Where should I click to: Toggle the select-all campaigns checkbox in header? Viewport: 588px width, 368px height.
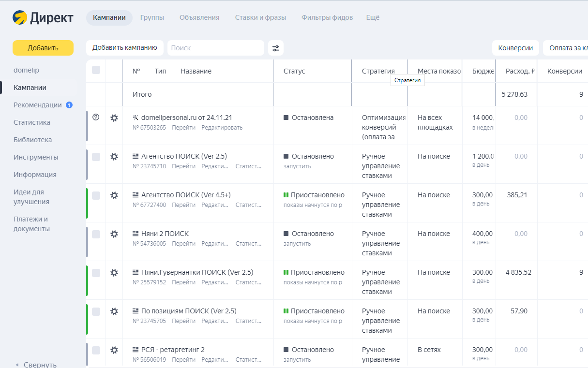tap(96, 71)
